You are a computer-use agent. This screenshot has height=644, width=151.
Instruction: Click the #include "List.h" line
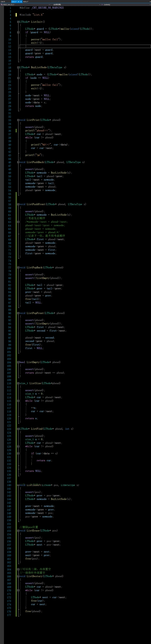pyautogui.click(x=32, y=15)
